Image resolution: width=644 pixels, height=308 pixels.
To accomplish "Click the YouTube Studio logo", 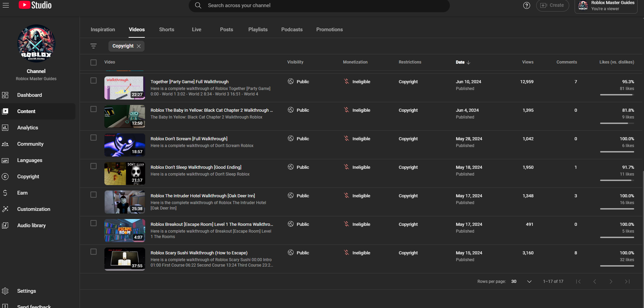I will [x=35, y=5].
